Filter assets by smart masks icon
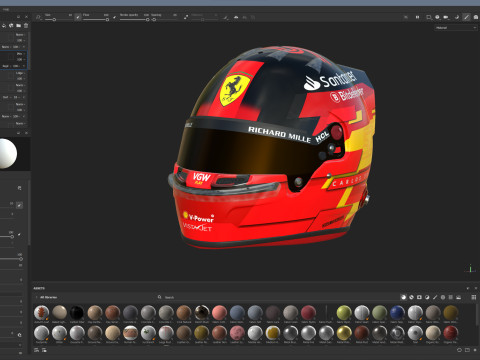 point(419,297)
